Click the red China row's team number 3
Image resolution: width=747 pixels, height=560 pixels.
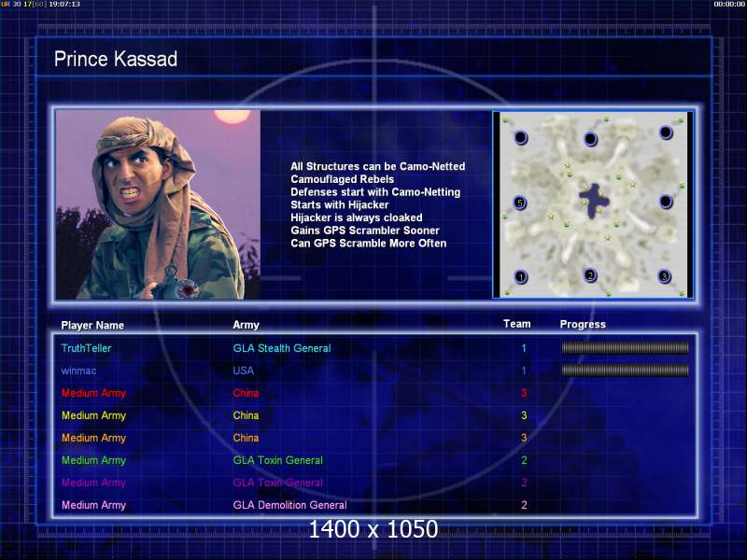[524, 393]
